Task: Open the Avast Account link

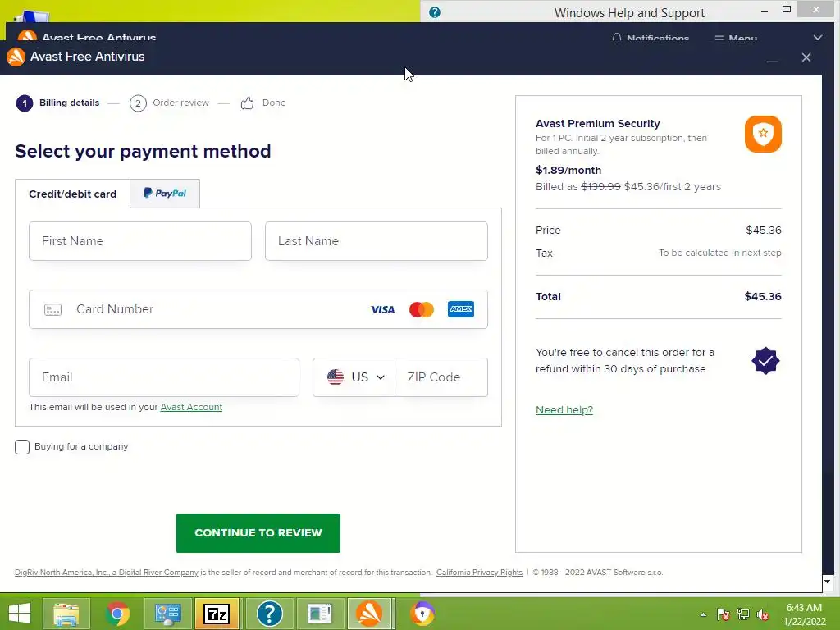Action: 191,407
